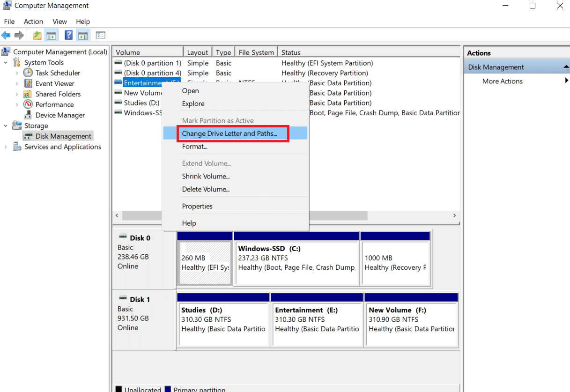Select the Windows-SSD (C:) partition block
The width and height of the screenshot is (570, 392).
[296, 258]
